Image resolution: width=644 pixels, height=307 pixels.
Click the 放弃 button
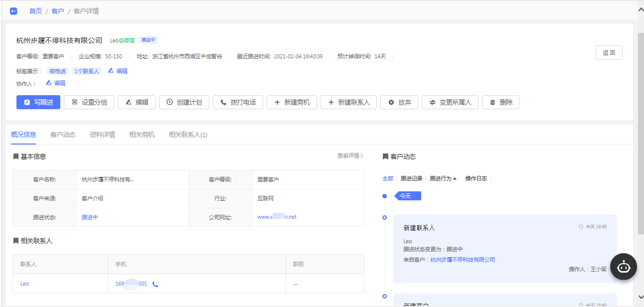pyautogui.click(x=399, y=102)
